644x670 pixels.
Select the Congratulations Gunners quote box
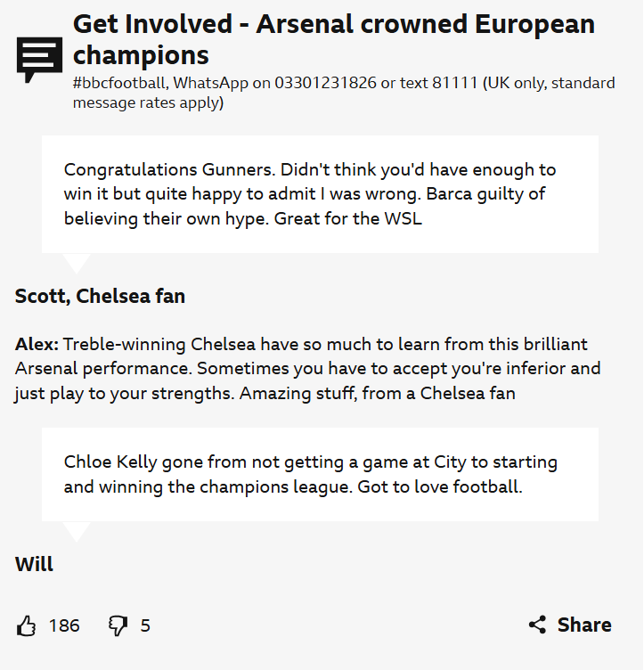pos(320,194)
